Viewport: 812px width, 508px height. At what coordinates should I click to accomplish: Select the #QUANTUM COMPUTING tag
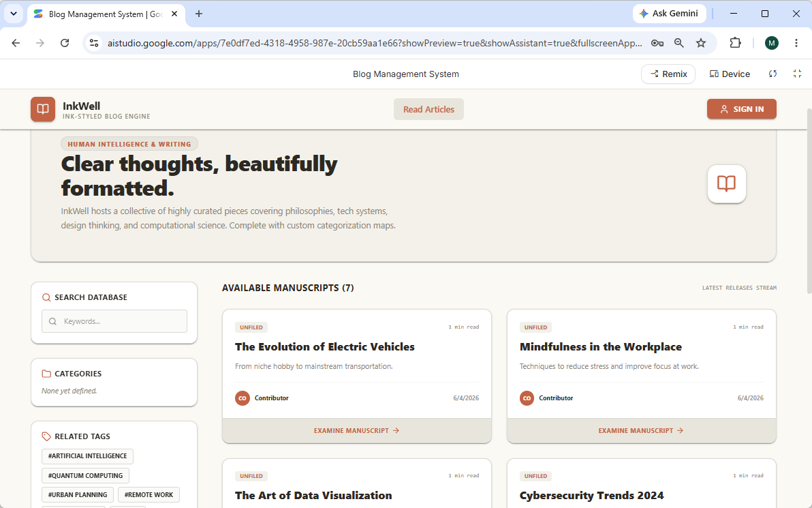[x=85, y=475]
